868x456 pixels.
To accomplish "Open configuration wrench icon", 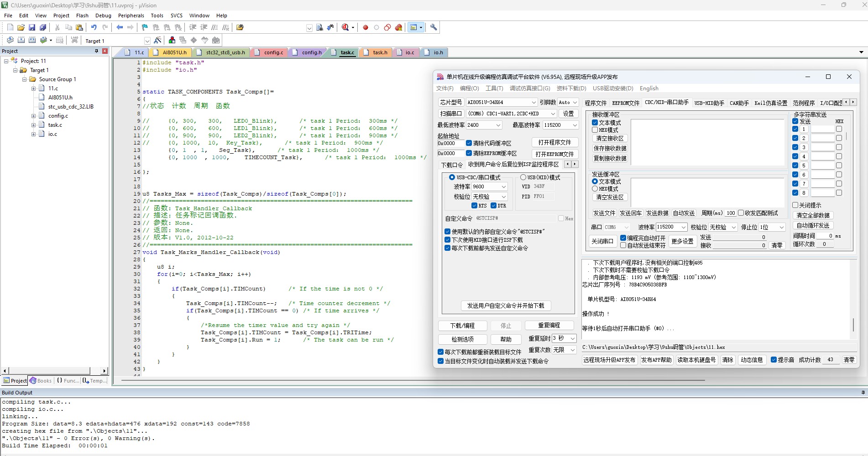I will (434, 27).
